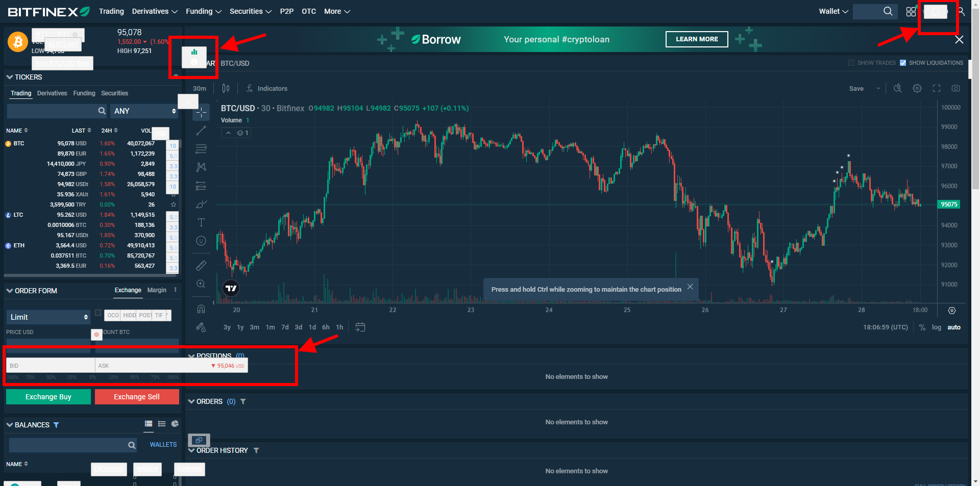The height and width of the screenshot is (486, 980).
Task: Toggle percentage scale on chart
Action: coord(922,327)
